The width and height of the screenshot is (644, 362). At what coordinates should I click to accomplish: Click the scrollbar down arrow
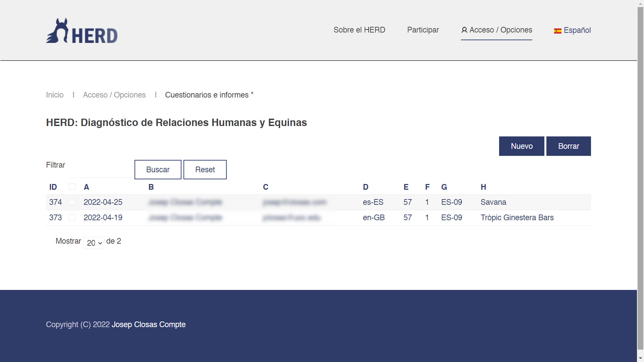641,359
